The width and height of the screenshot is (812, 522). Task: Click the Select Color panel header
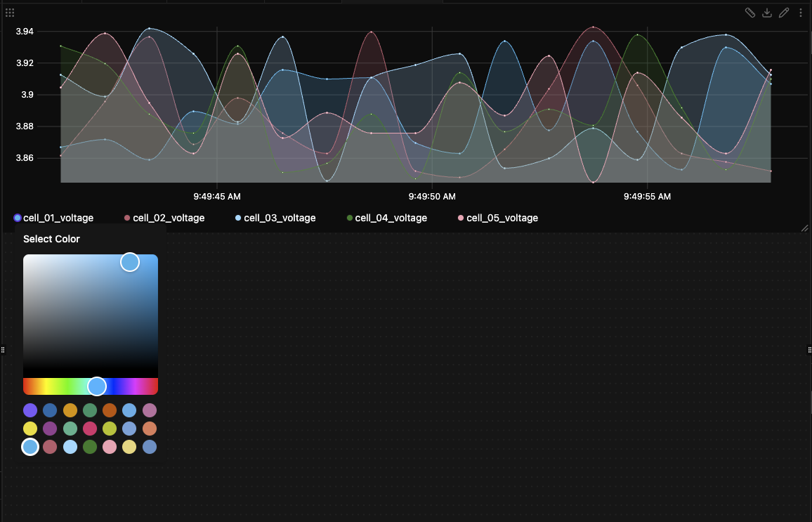(51, 239)
